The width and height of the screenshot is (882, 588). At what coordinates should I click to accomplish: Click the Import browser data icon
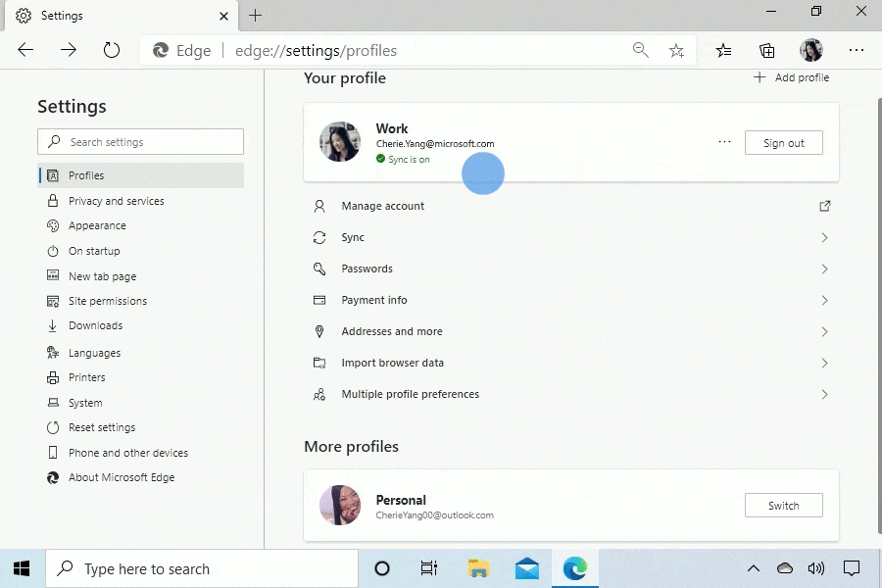pos(318,363)
